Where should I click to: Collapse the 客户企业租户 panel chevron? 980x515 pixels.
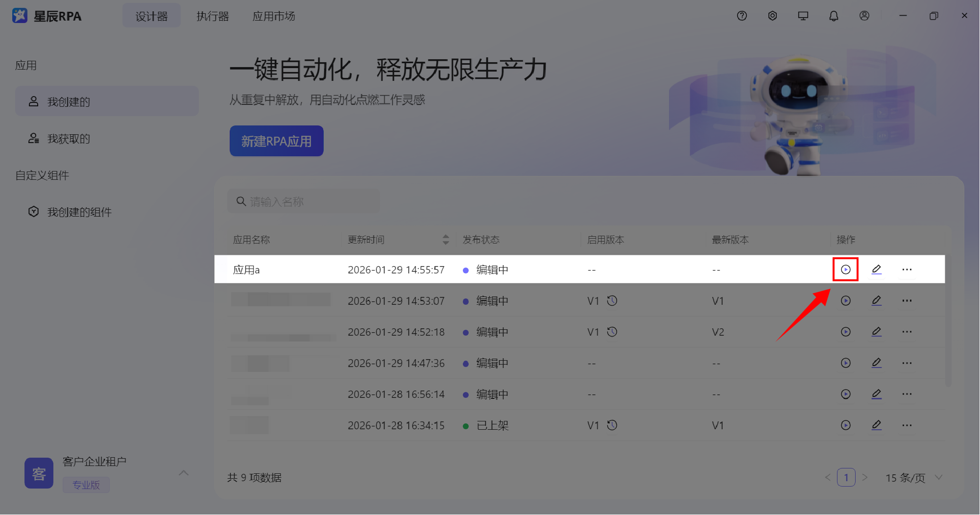(184, 472)
